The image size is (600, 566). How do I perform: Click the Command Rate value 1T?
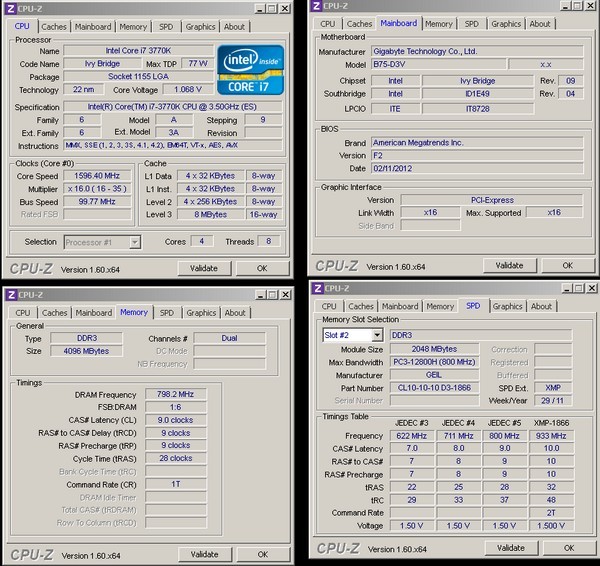[176, 484]
